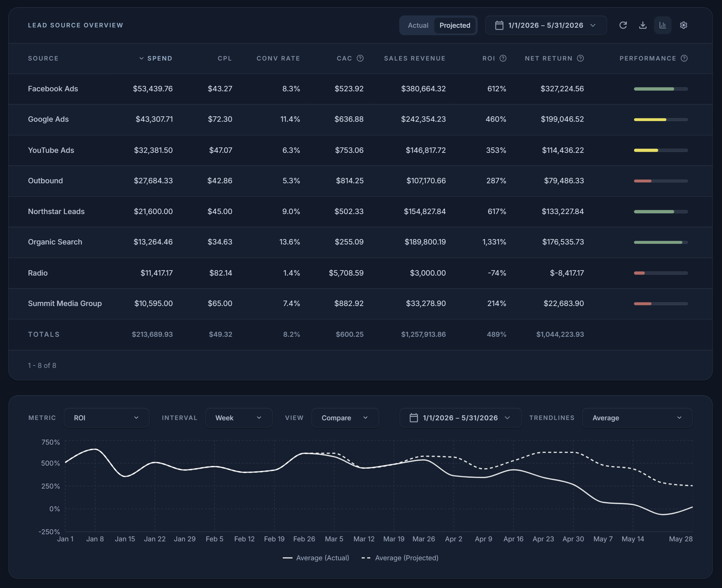Open the header date range dropdown chevron
This screenshot has width=722, height=588.
592,25
